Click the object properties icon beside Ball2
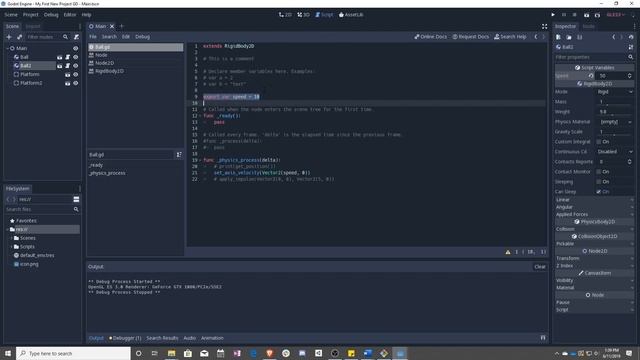Image resolution: width=640 pixels, height=360 pixels. tap(631, 47)
